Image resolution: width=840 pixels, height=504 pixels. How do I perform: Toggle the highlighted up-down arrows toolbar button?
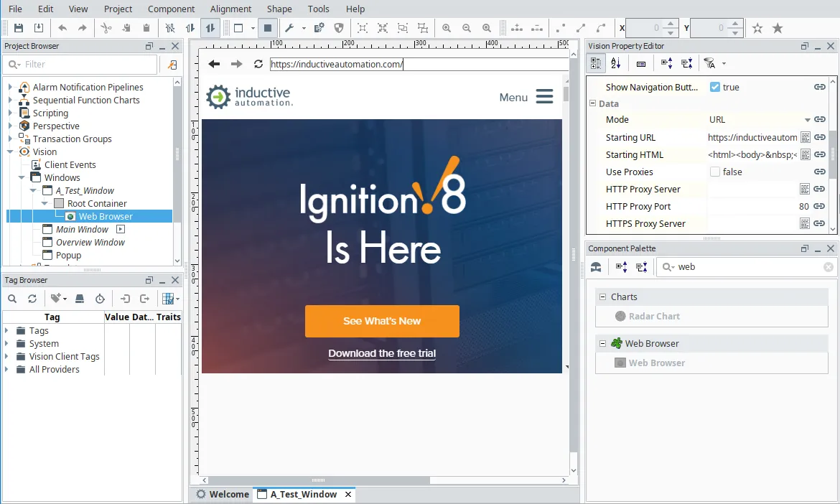(x=210, y=28)
